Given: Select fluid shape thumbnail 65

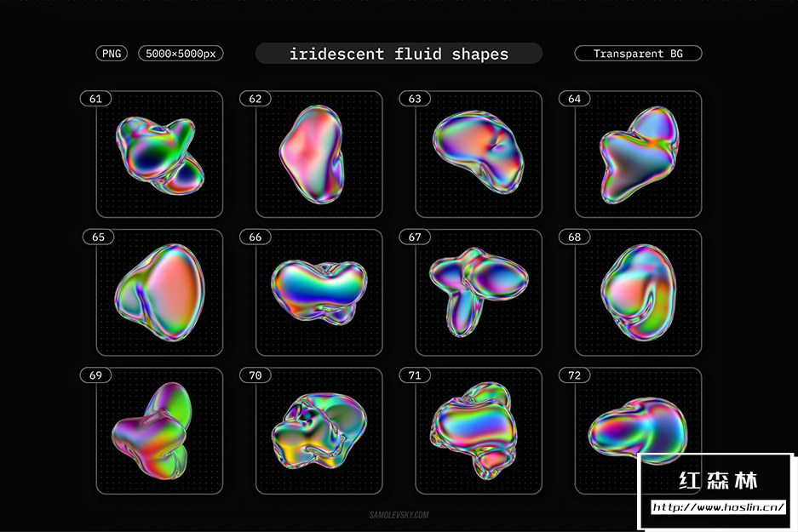Looking at the screenshot, I should [160, 293].
